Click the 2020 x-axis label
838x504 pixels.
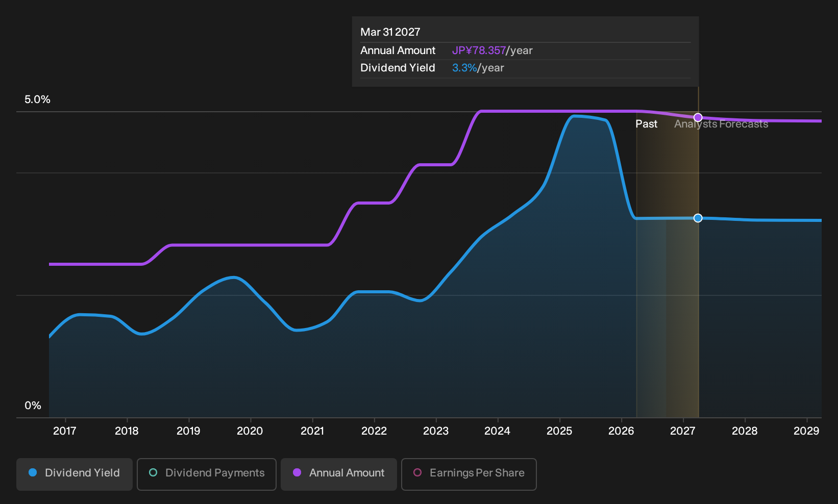pyautogui.click(x=250, y=431)
